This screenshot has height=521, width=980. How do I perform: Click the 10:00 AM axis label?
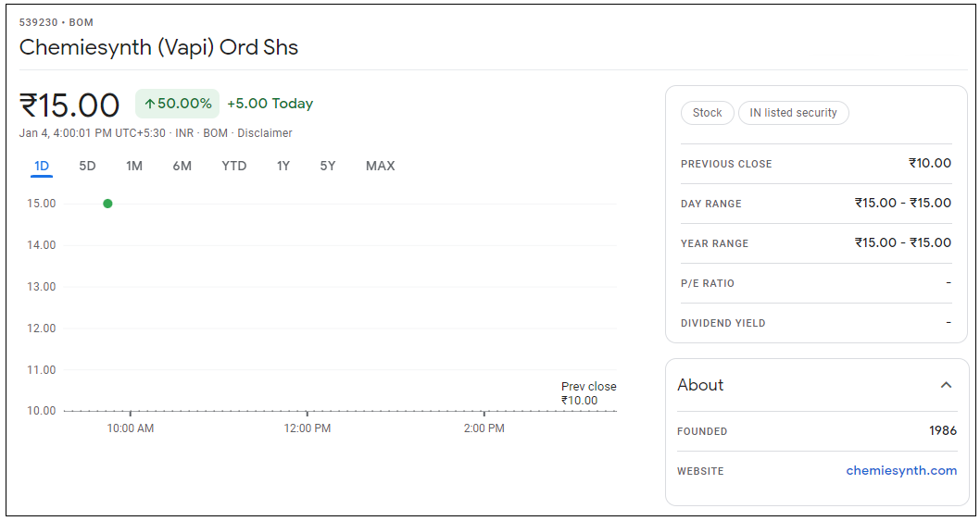[130, 428]
